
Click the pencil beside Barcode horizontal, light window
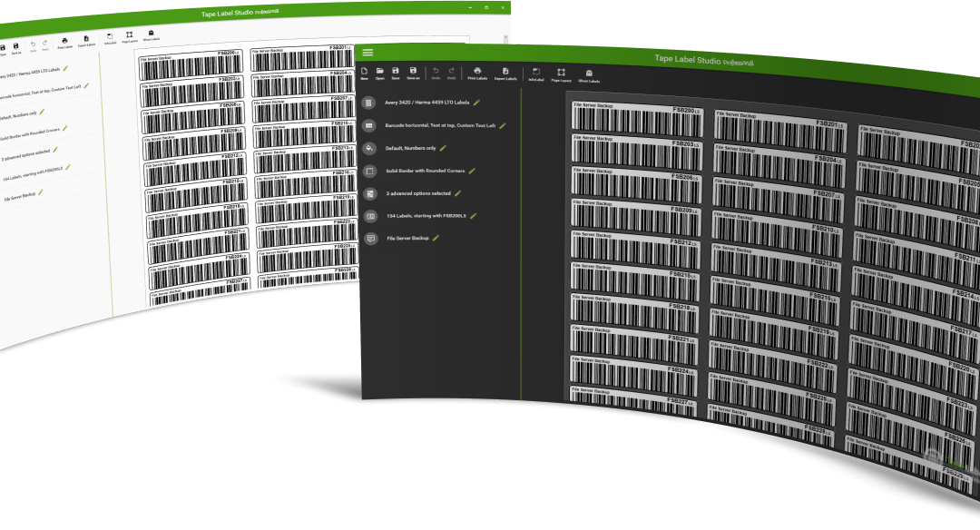click(x=86, y=85)
